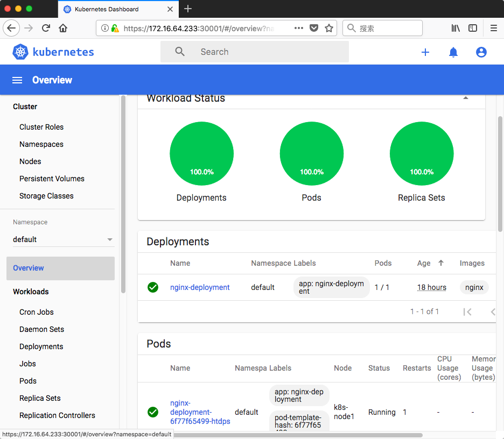Bookmark this page with star icon
Screen dimensions: 504x439
pyautogui.click(x=329, y=28)
